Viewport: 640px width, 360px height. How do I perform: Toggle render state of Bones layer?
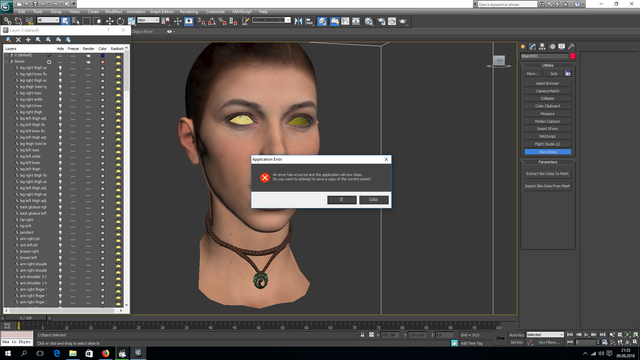coord(88,62)
